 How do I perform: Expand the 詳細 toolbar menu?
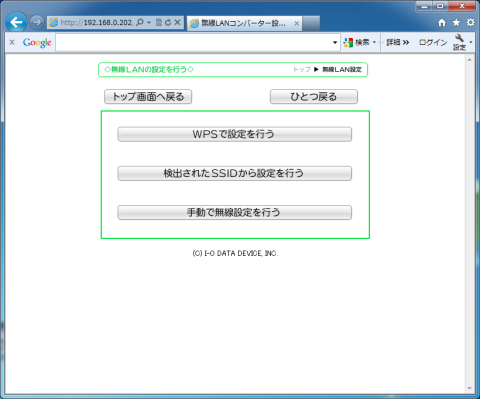coord(397,42)
